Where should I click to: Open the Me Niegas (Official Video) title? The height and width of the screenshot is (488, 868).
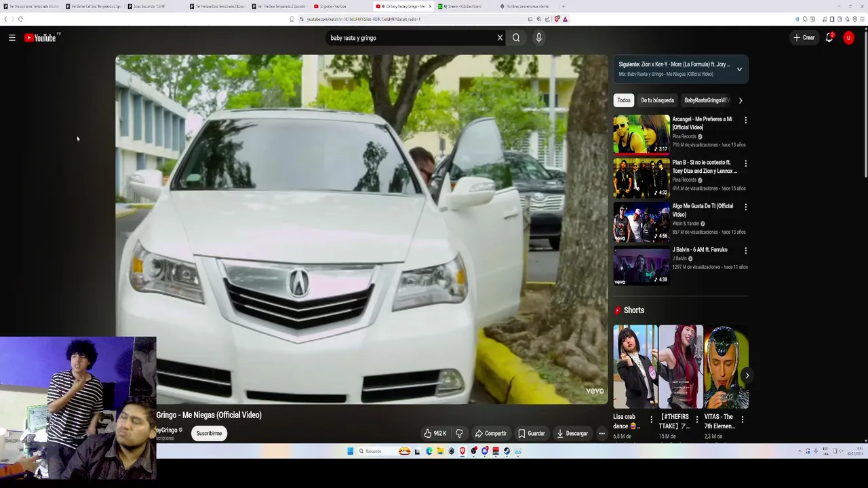(209, 415)
